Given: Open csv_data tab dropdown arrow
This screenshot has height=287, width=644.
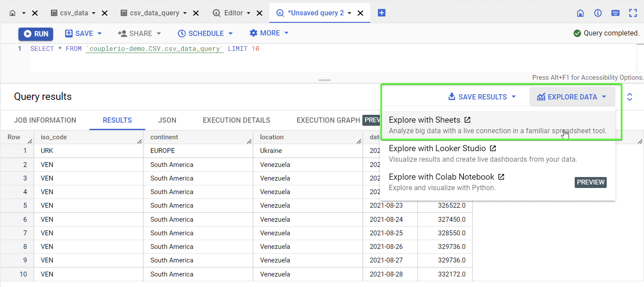Looking at the screenshot, I should pyautogui.click(x=94, y=13).
